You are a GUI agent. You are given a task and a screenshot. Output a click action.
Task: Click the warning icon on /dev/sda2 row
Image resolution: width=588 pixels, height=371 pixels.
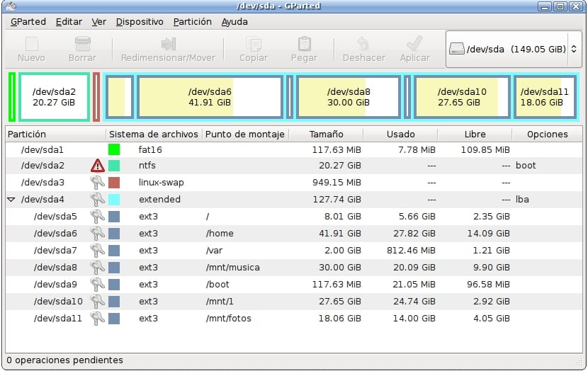(98, 165)
